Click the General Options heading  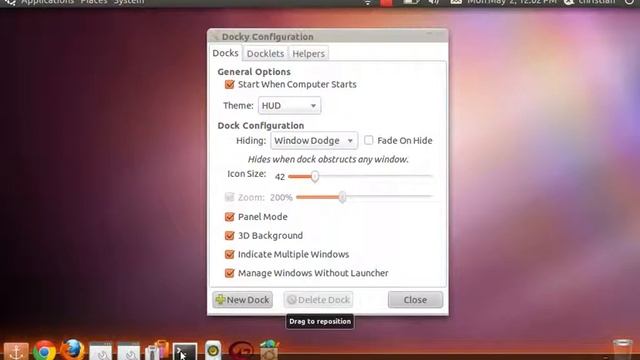coord(254,72)
